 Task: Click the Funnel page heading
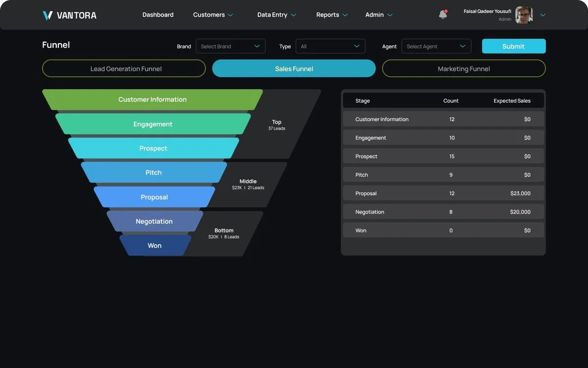[56, 45]
